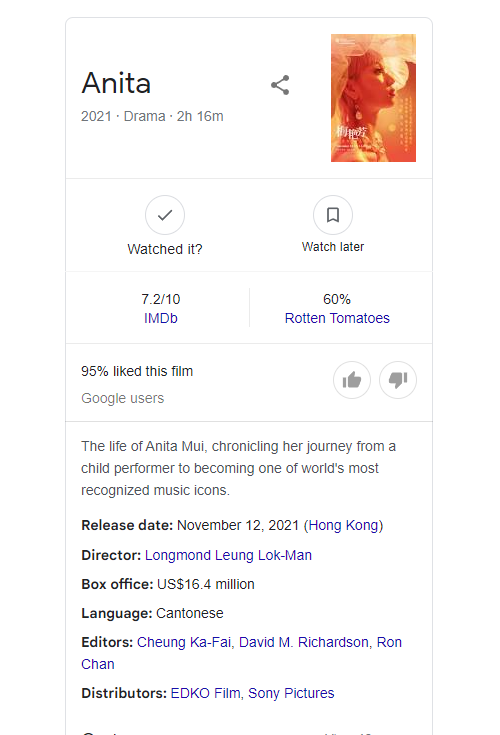Viewport: 500px width, 735px height.
Task: Open editor Cheung Ka-Fai link
Action: tap(184, 642)
